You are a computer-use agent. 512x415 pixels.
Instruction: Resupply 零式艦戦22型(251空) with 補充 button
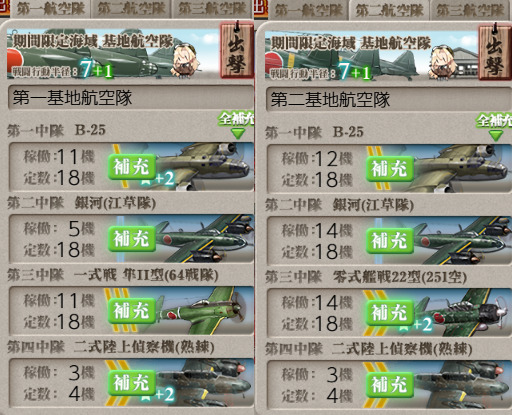tap(390, 313)
